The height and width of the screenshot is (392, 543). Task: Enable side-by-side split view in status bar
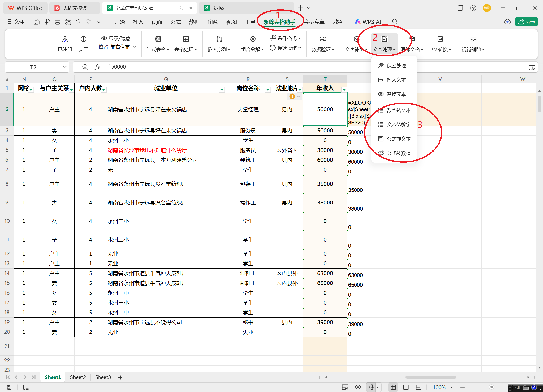pyautogui.click(x=405, y=387)
